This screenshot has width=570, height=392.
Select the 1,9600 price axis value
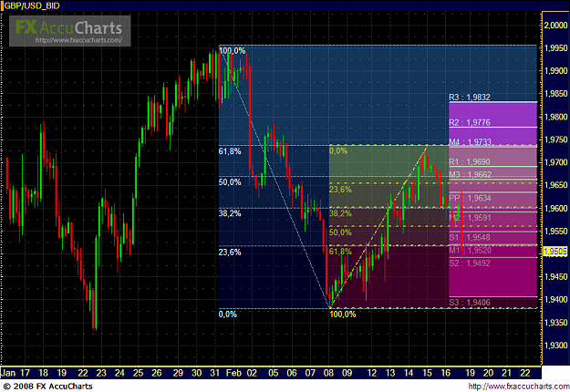[555, 208]
